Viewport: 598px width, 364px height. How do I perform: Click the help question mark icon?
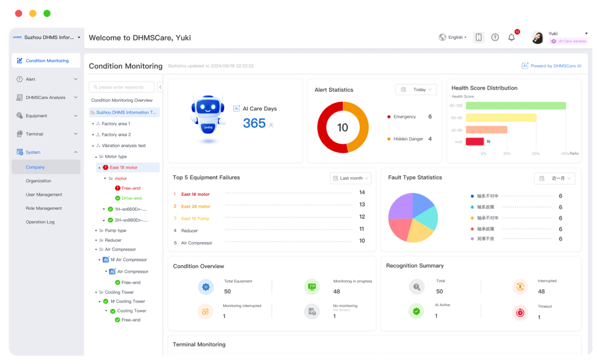point(494,37)
